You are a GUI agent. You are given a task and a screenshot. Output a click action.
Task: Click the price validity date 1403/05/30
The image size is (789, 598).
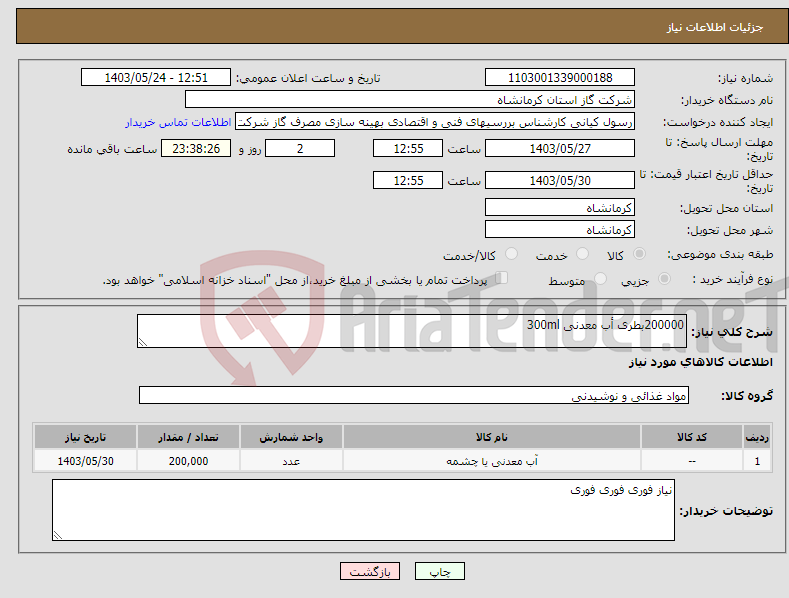click(x=560, y=180)
